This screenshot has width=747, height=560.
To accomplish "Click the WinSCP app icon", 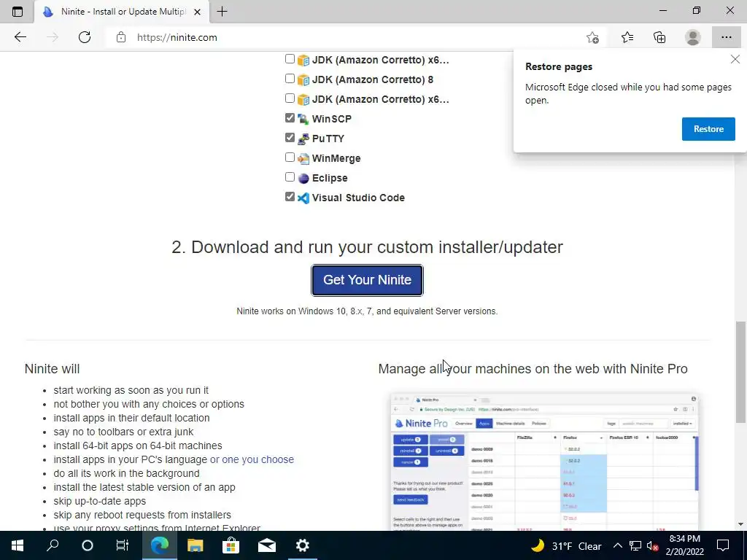I will coord(303,119).
